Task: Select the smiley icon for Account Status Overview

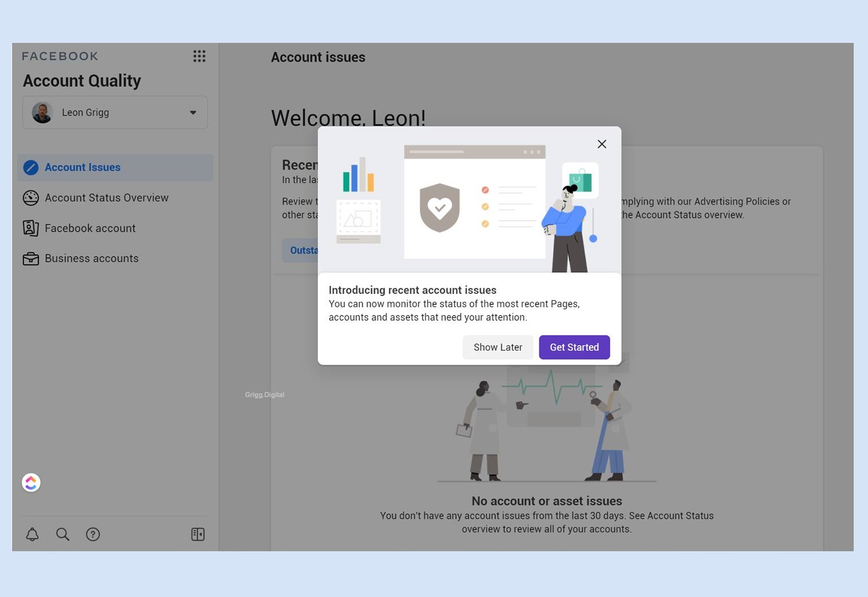Action: click(30, 197)
